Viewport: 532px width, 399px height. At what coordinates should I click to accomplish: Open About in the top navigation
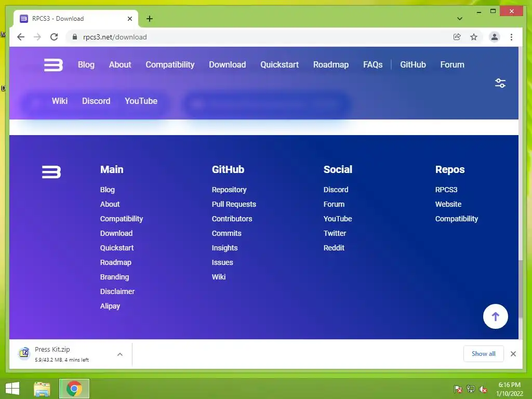(x=120, y=64)
